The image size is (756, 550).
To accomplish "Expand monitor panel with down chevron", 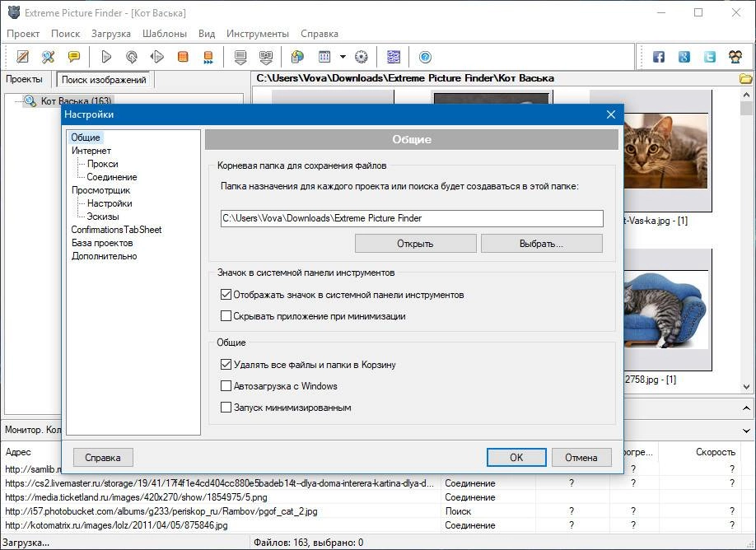I will click(746, 431).
